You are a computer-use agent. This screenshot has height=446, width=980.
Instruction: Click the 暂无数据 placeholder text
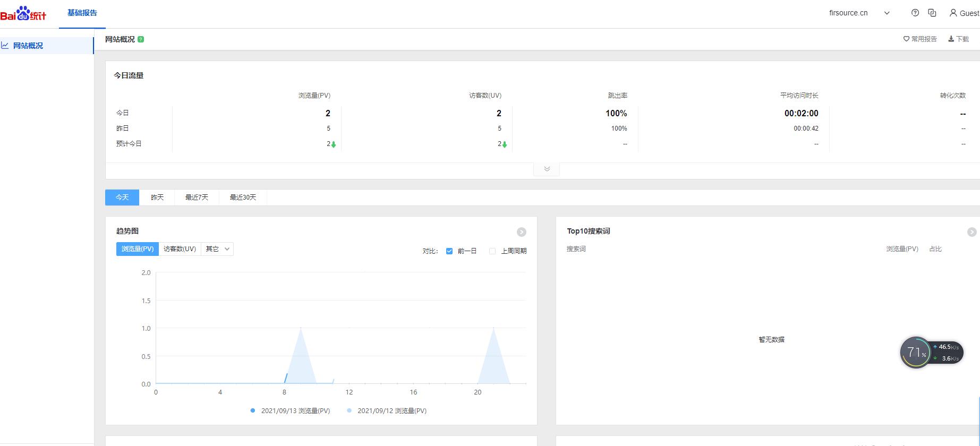pos(772,340)
